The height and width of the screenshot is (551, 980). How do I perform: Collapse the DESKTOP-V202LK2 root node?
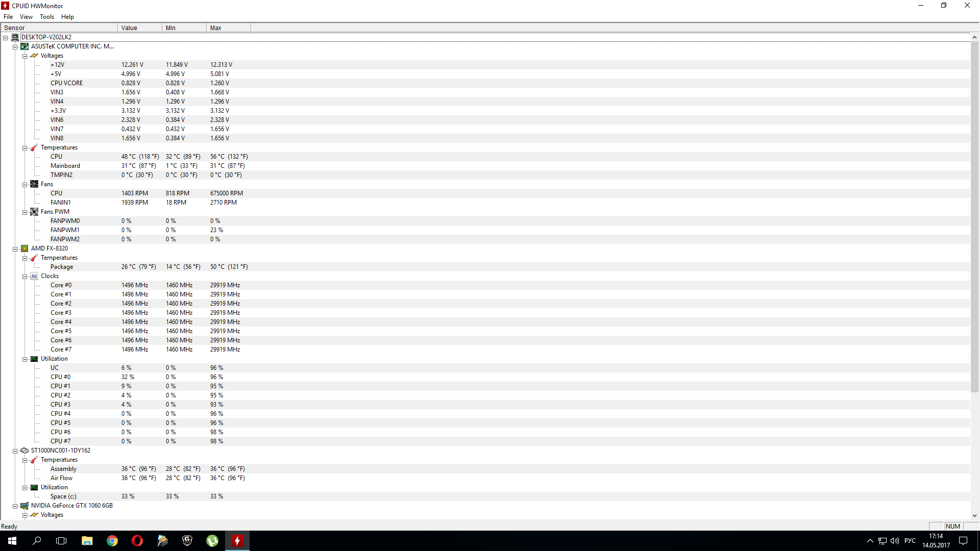[6, 38]
